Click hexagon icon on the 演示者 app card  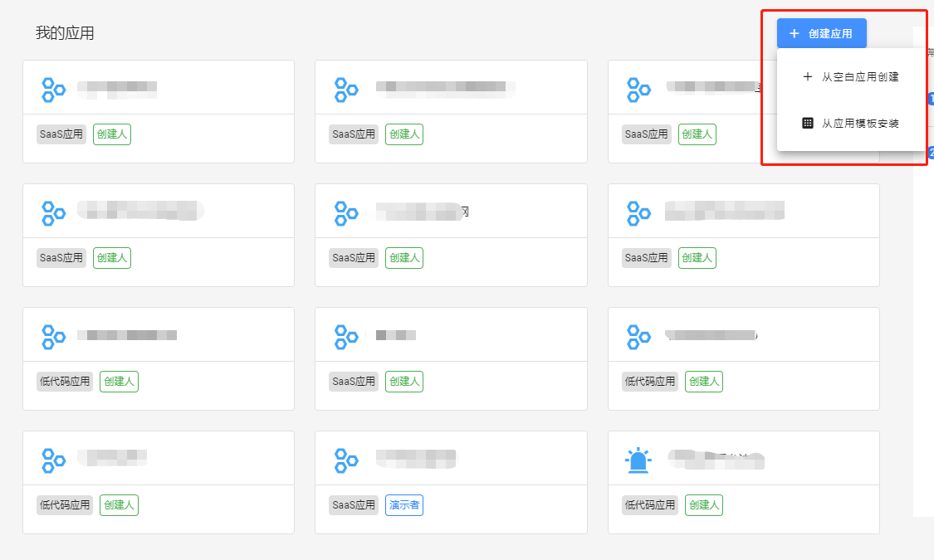(x=345, y=460)
